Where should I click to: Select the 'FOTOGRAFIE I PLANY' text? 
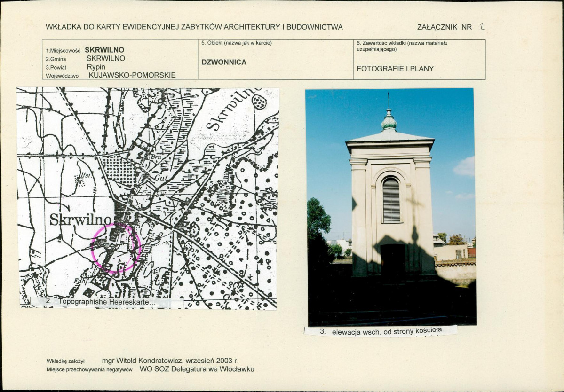395,69
